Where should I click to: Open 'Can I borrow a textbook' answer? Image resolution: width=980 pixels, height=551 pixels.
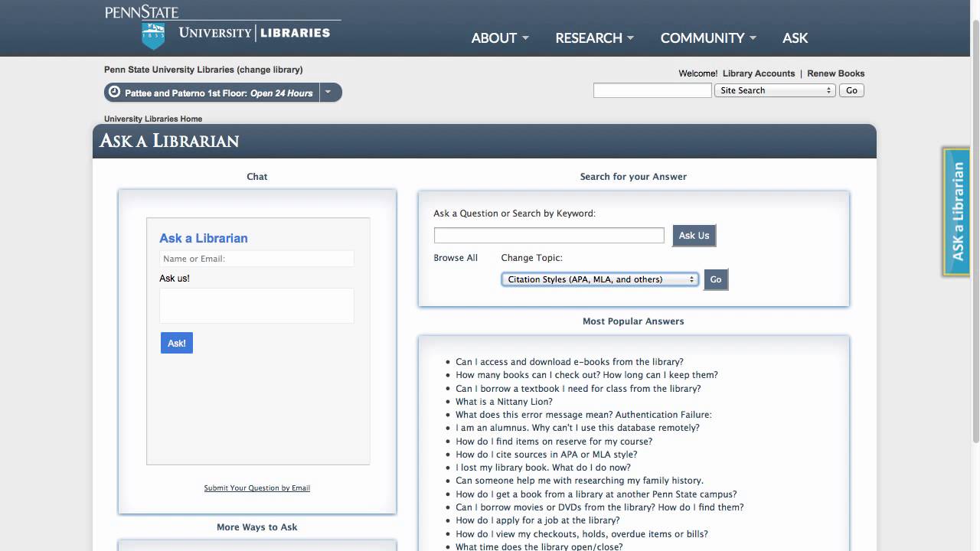pos(578,389)
